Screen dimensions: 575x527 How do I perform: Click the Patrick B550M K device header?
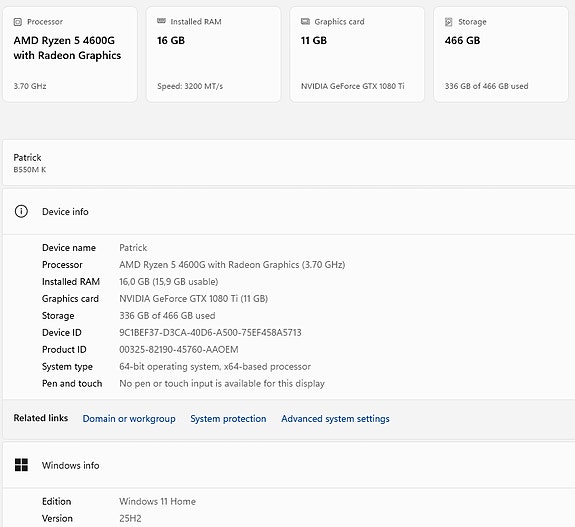[x=289, y=163]
